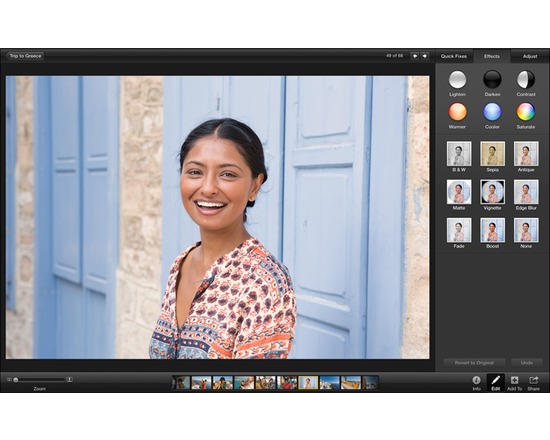Select the first filmstrip thumbnail

[181, 382]
